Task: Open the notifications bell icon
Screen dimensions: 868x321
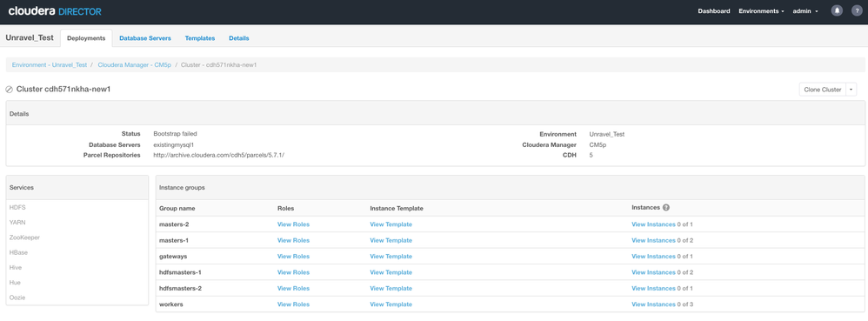Action: click(837, 11)
